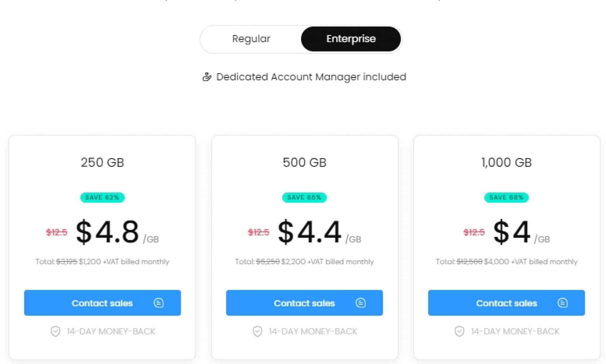The image size is (606, 364).
Task: Click the shield icon next to 14-DAY MONEY-BACK under 1,000 GB
Action: 459,331
